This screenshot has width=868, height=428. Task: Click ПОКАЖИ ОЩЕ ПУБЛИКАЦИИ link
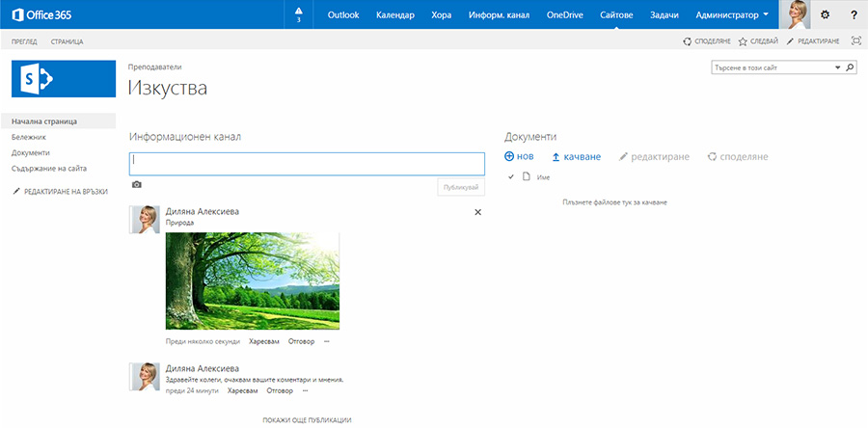pyautogui.click(x=308, y=420)
